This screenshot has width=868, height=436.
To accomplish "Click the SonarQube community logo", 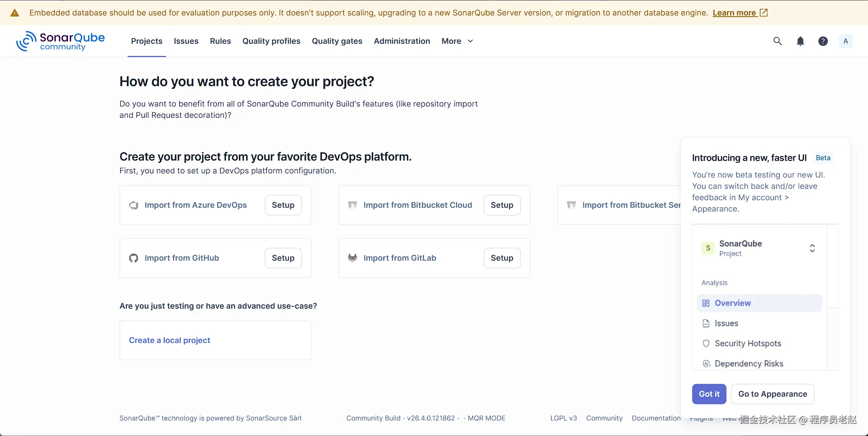I will pyautogui.click(x=60, y=41).
